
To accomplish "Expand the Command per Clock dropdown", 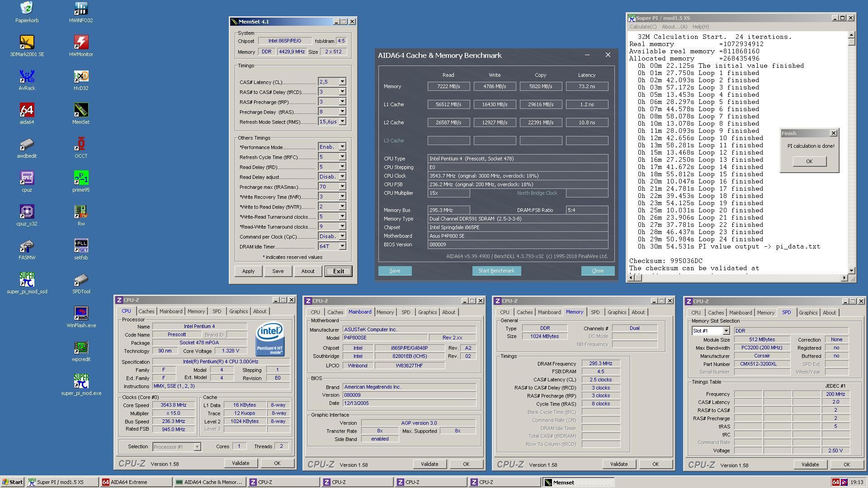I will (342, 236).
